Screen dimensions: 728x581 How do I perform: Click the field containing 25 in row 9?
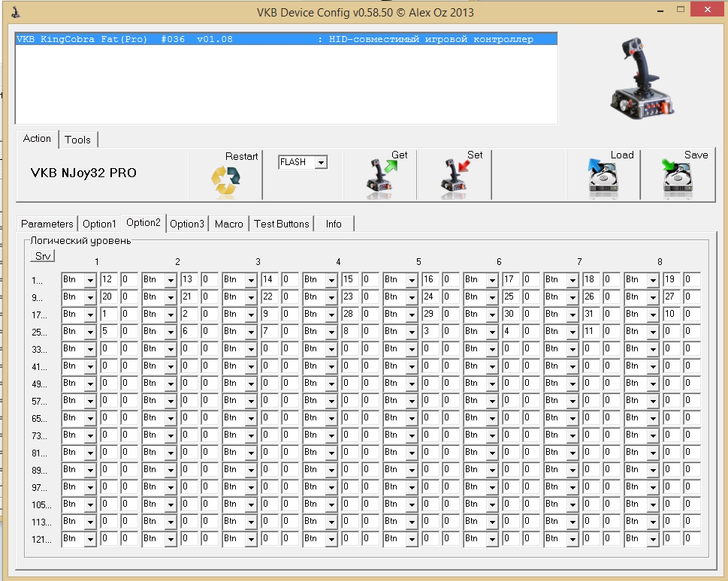click(511, 297)
